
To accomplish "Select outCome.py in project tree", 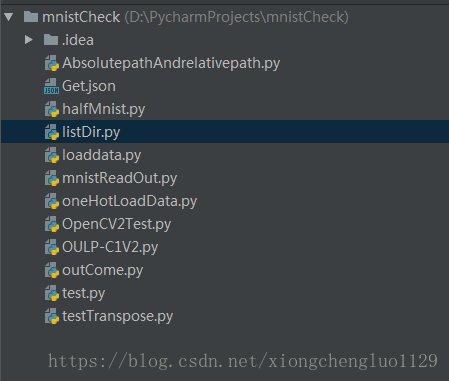I will (x=102, y=270).
